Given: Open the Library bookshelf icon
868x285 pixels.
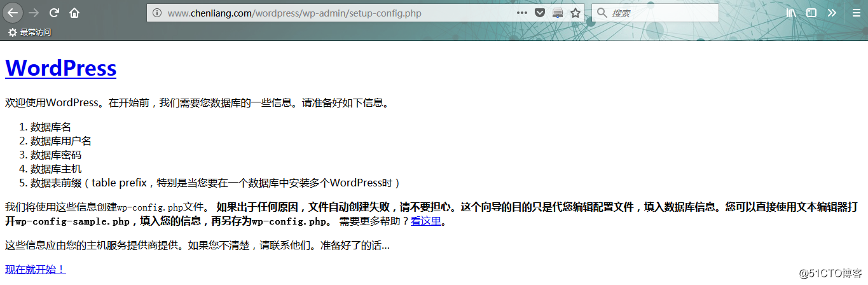Looking at the screenshot, I should pyautogui.click(x=792, y=13).
